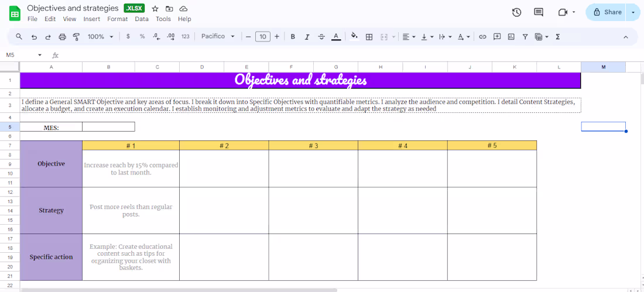Toggle bold formatting
Viewport: 644px width, 292px height.
pyautogui.click(x=293, y=36)
